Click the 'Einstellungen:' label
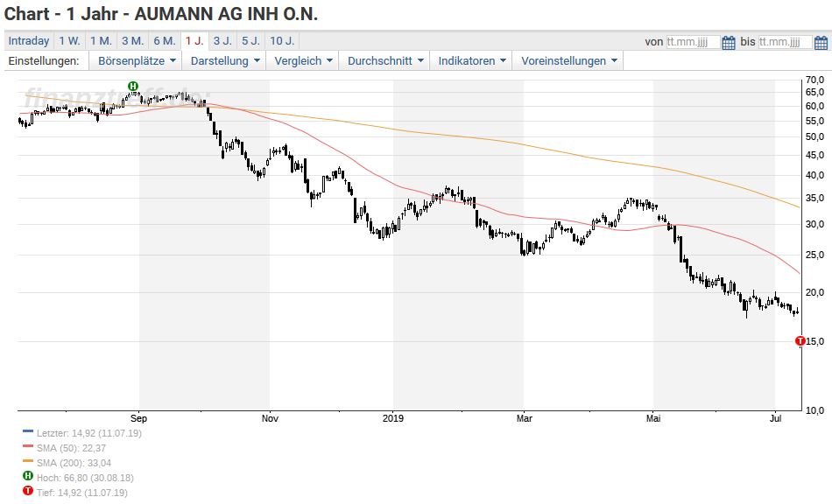The width and height of the screenshot is (832, 504). (44, 61)
